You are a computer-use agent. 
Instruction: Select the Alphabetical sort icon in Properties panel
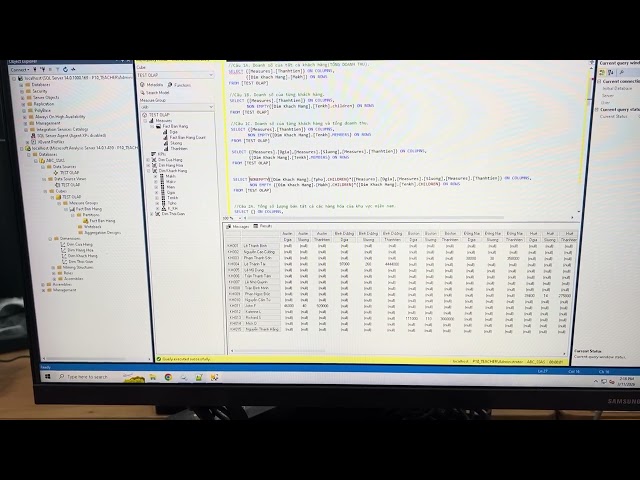click(x=611, y=72)
